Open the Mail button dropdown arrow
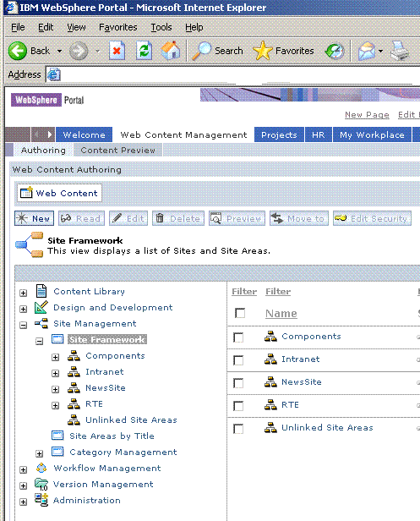Screen dimensions: 420x521 click(381, 51)
